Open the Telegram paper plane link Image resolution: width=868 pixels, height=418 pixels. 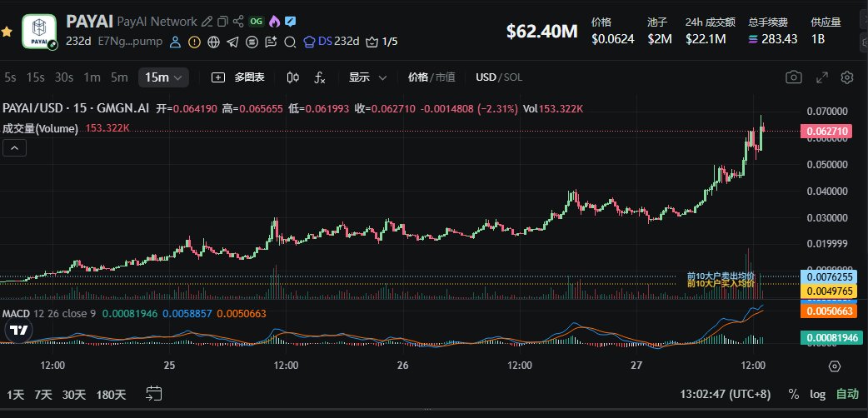[232, 41]
